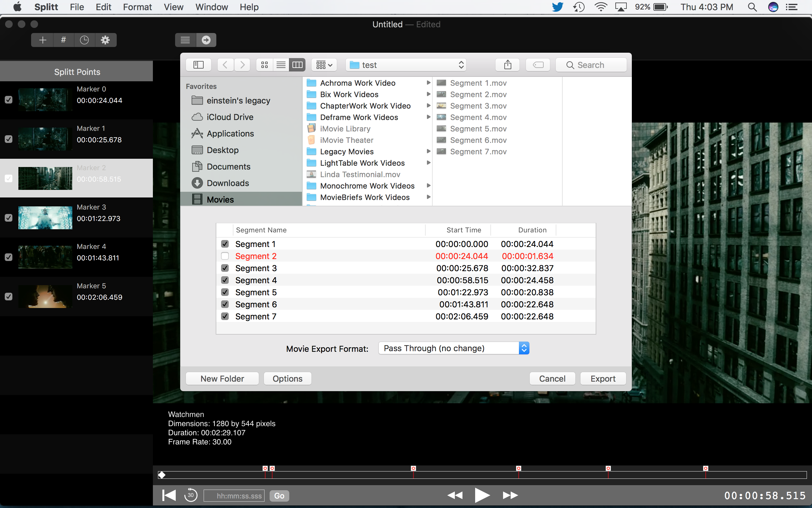Open the View menu
This screenshot has height=508, width=812.
coord(174,7)
